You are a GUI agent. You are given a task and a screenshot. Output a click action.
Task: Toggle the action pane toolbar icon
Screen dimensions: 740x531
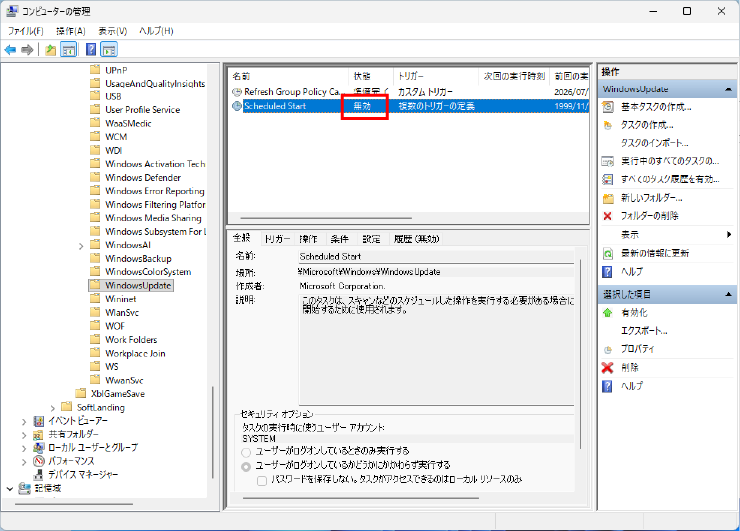pyautogui.click(x=109, y=50)
